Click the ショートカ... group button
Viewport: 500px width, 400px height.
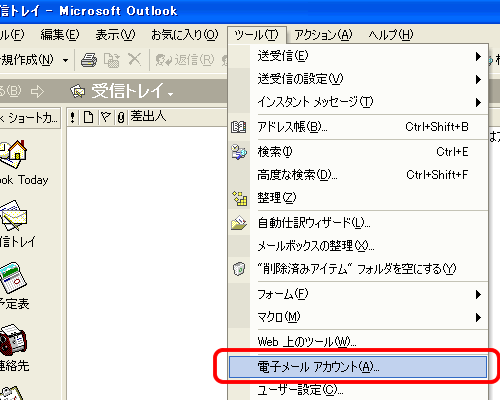click(30, 117)
